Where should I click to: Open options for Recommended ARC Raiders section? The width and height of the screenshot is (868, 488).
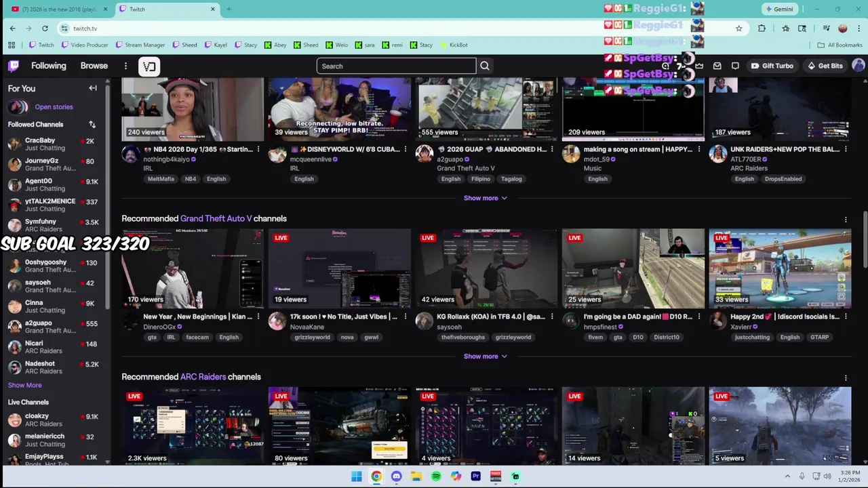tap(846, 378)
